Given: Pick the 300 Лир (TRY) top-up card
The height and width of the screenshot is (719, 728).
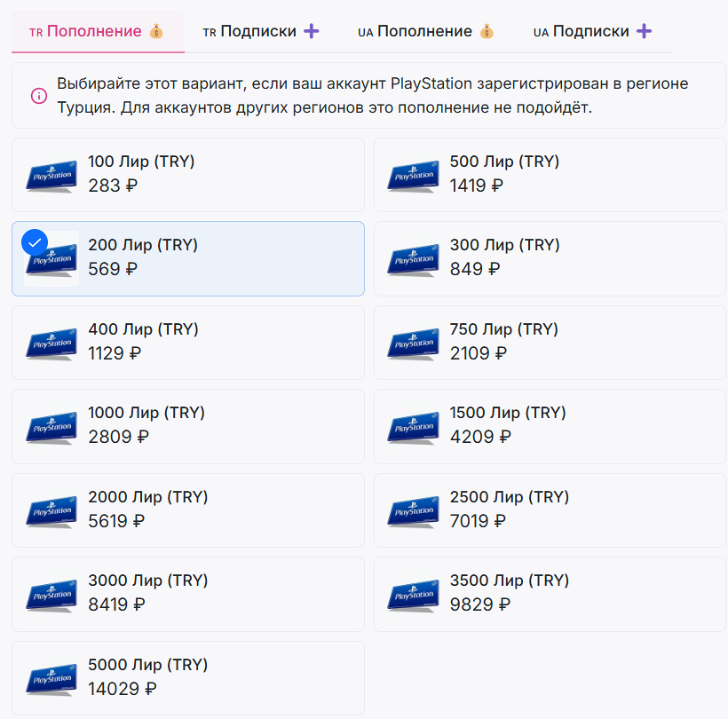Looking at the screenshot, I should [x=550, y=259].
